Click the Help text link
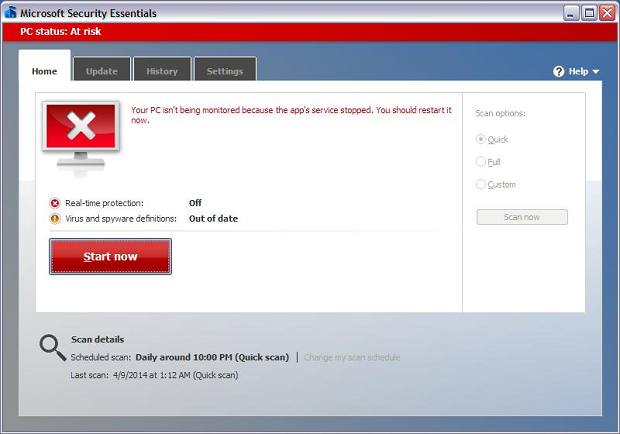The height and width of the screenshot is (434, 620). pyautogui.click(x=578, y=72)
